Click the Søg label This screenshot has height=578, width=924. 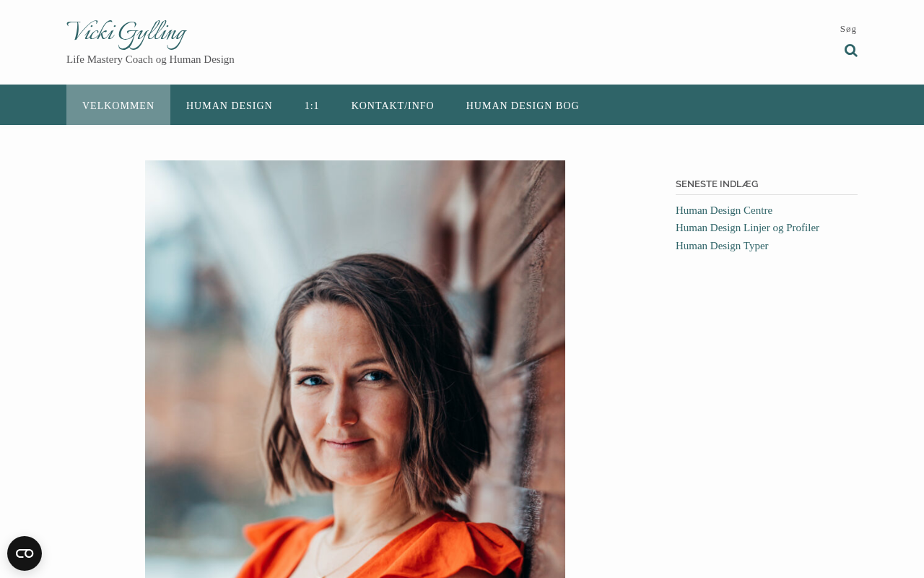[848, 29]
